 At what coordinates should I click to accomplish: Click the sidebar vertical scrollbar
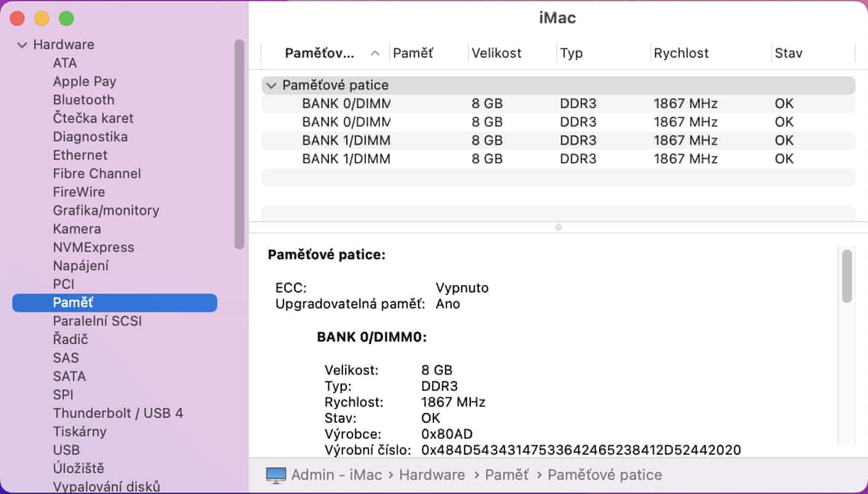point(239,144)
